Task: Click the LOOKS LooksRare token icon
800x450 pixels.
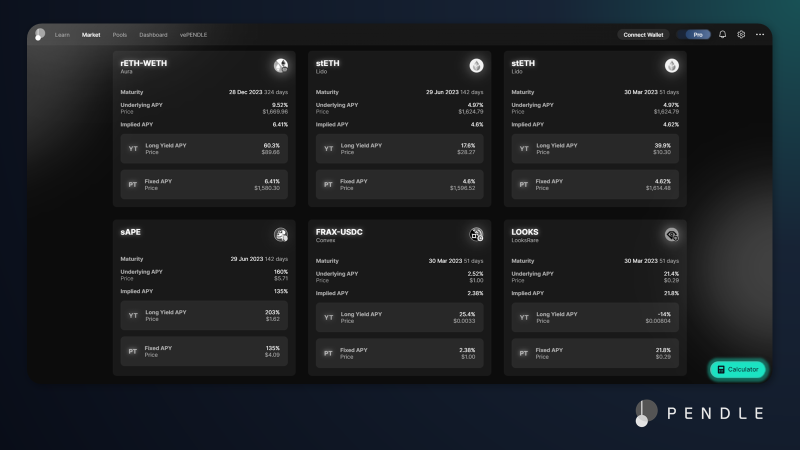Action: (x=672, y=235)
